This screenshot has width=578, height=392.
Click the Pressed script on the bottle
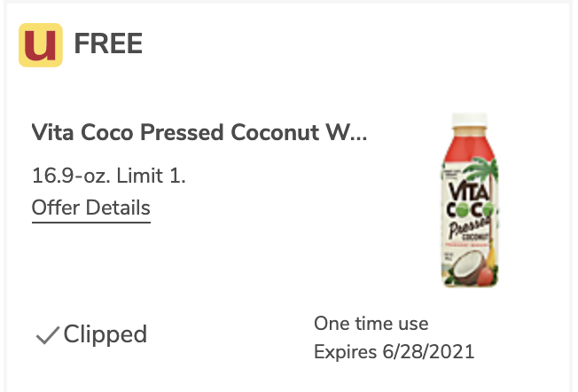point(469,226)
